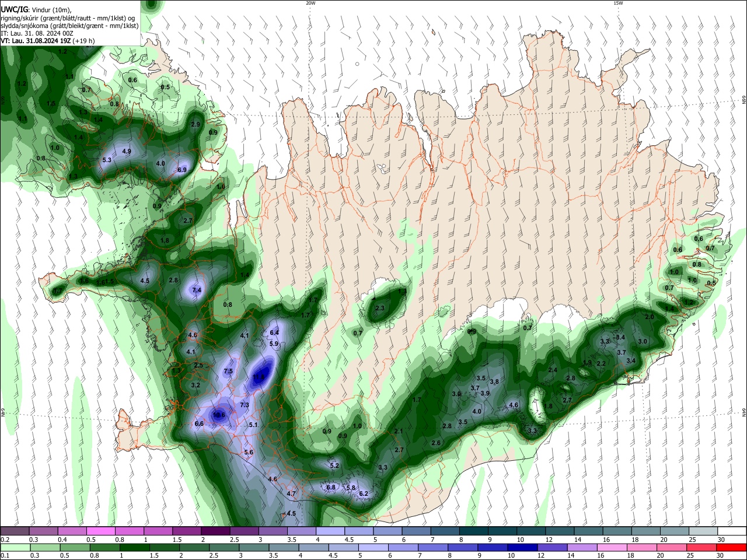Click the 4.9 precipitation value on the map
The width and height of the screenshot is (747, 560).
click(x=127, y=152)
